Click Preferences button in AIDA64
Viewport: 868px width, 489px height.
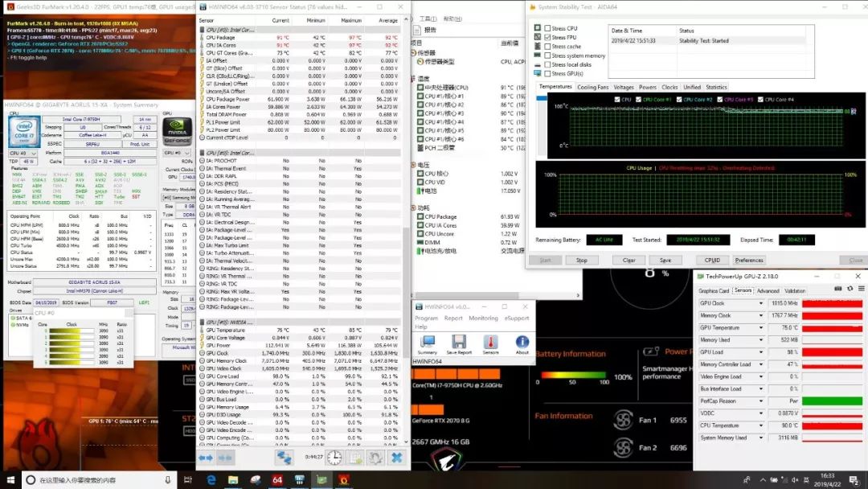(x=749, y=261)
